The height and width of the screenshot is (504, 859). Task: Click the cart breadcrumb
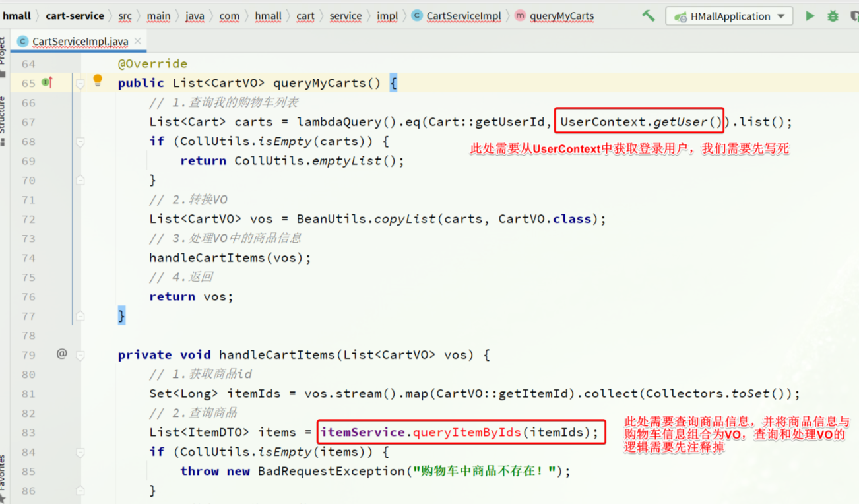(305, 16)
